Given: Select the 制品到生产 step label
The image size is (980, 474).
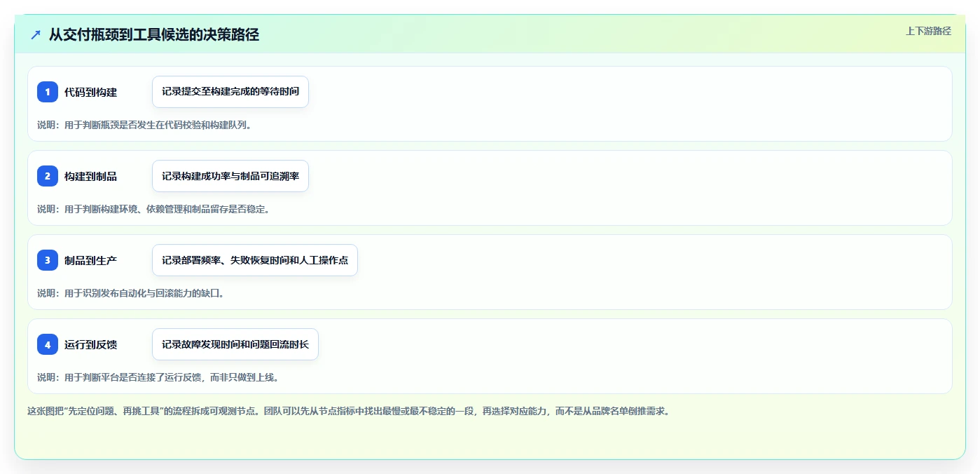Looking at the screenshot, I should pyautogui.click(x=90, y=260).
